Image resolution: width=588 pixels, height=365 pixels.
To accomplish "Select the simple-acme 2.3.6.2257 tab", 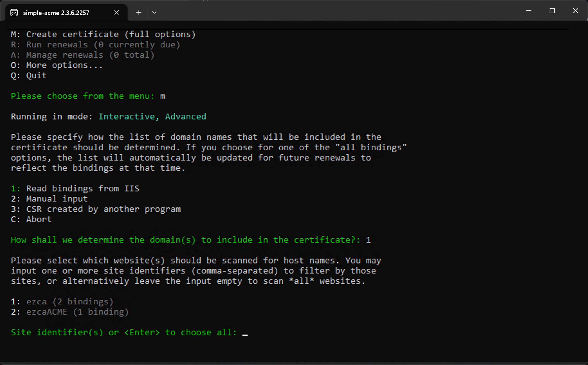I will (x=56, y=13).
